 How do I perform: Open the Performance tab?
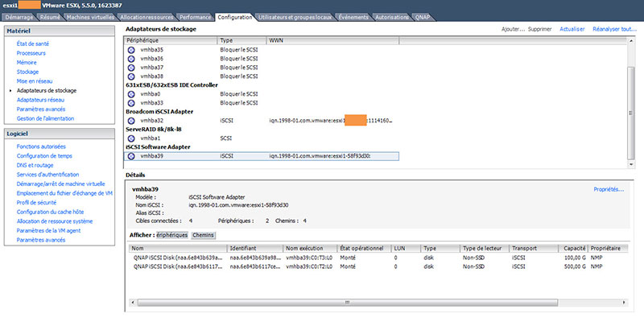point(196,17)
